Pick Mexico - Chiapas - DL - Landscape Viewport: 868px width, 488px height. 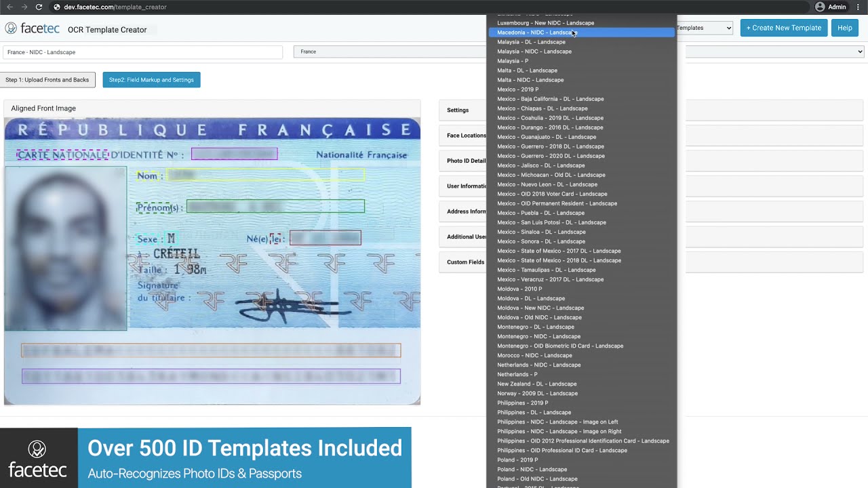pyautogui.click(x=582, y=108)
